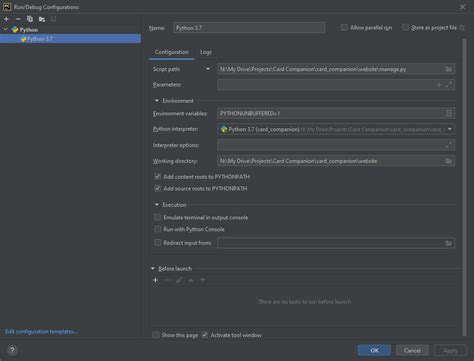Switch to the Configuration tab
Viewport: 474px width, 361px height.
(x=172, y=52)
